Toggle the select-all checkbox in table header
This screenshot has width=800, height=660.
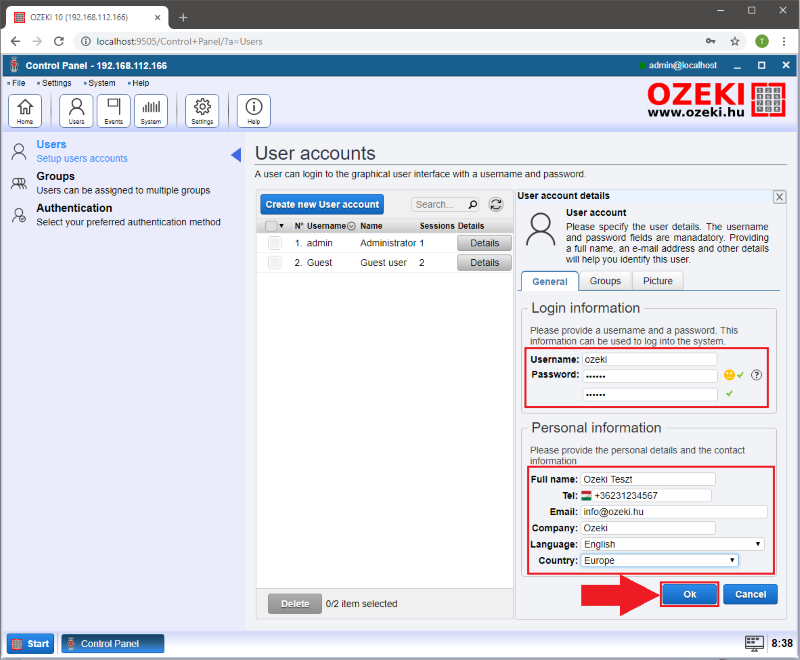point(272,226)
